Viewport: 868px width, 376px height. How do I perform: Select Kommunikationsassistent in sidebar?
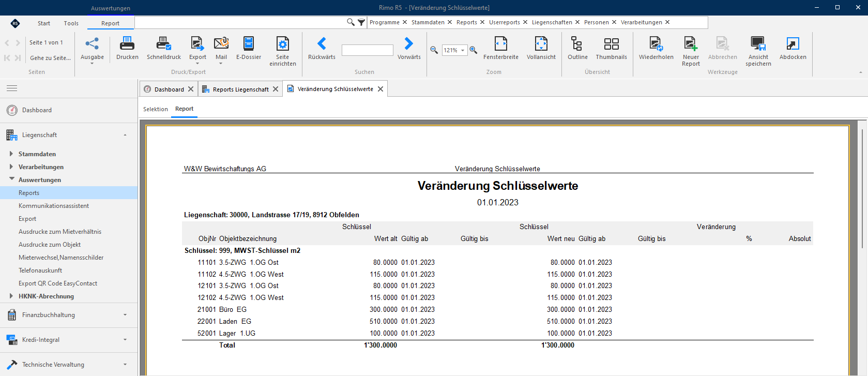point(54,206)
